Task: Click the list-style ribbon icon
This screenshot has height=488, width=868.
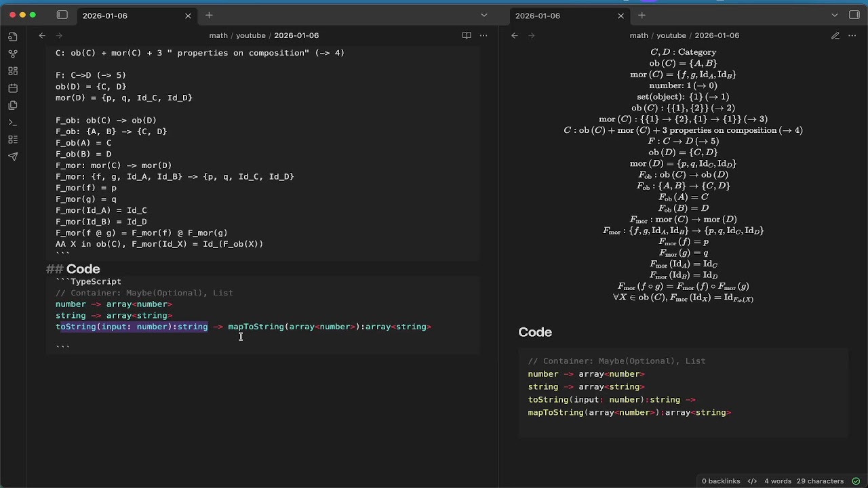Action: pyautogui.click(x=13, y=140)
